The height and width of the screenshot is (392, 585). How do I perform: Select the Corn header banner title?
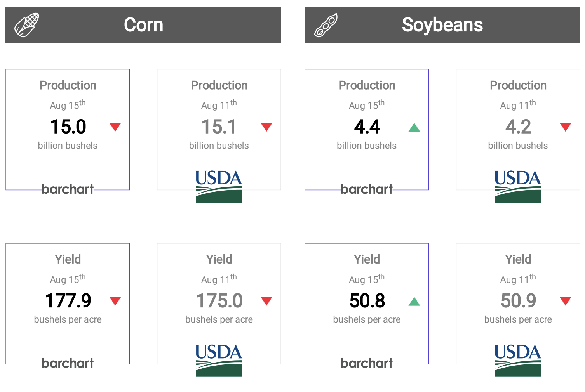point(144,25)
